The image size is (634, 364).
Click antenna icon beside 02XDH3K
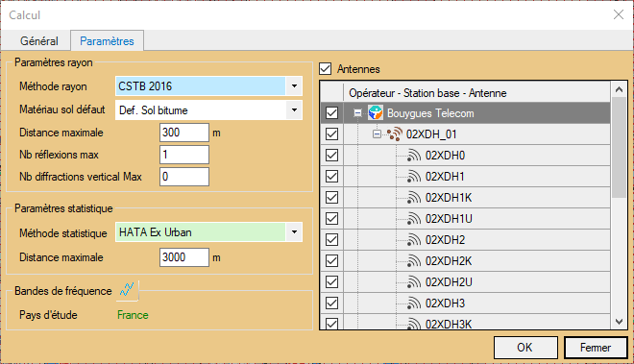click(x=414, y=324)
